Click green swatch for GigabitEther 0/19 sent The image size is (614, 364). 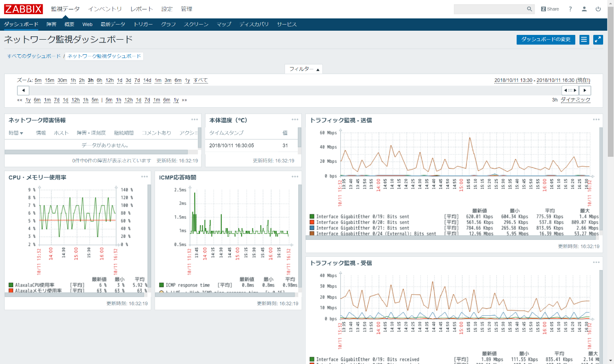[x=312, y=217]
